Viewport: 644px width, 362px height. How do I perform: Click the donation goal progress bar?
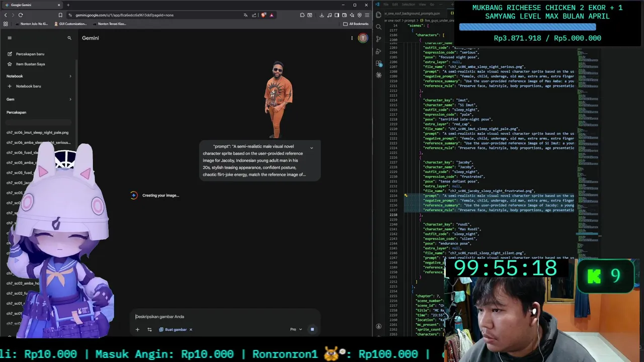(x=527, y=27)
